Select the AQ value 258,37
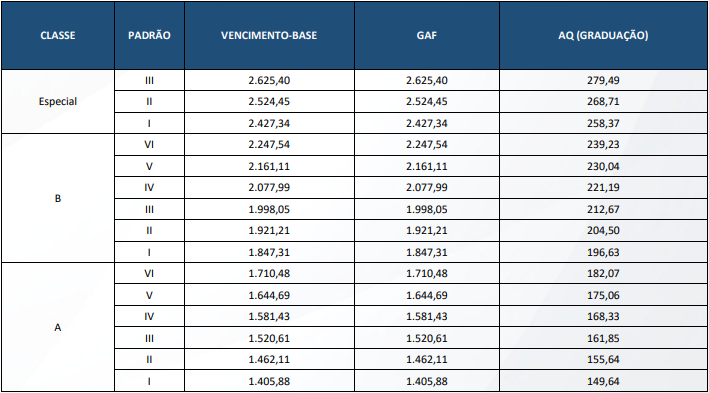Viewport: 709px width, 393px height. [603, 123]
